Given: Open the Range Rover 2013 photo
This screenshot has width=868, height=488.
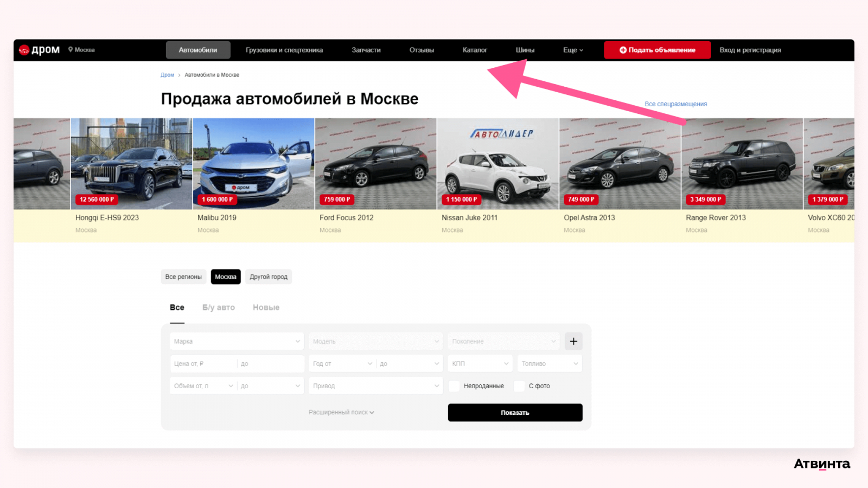Looking at the screenshot, I should pyautogui.click(x=742, y=164).
